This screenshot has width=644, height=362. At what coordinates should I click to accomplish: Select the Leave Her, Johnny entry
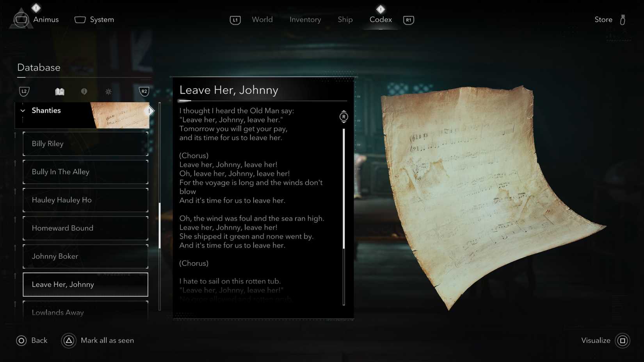(85, 284)
